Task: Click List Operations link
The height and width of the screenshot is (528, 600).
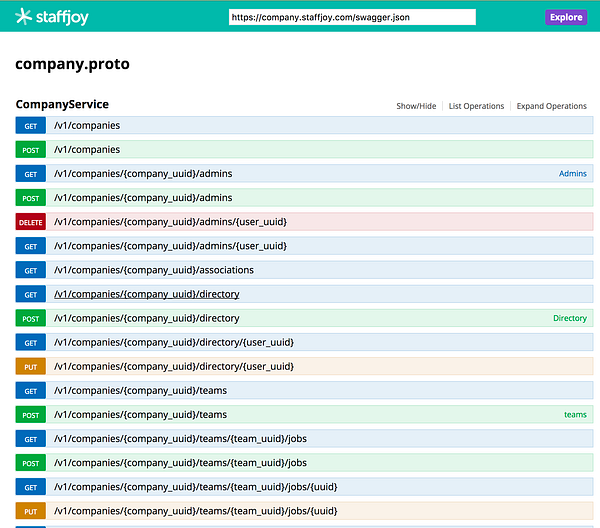Action: click(x=476, y=106)
